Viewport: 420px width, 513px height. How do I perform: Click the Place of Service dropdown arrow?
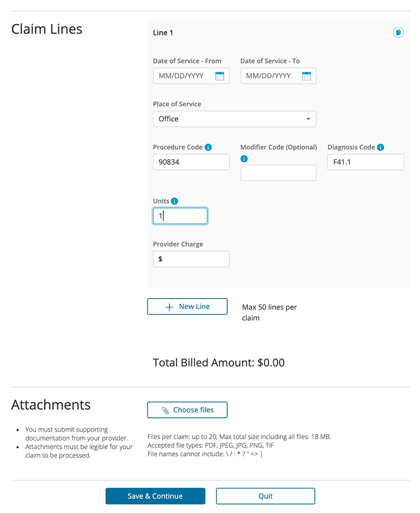(308, 119)
